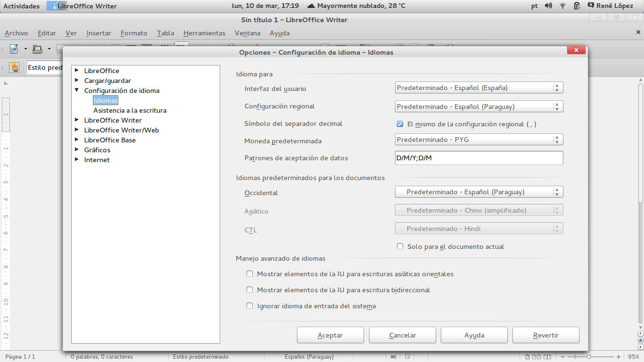644x362 pixels.
Task: Click the 95% zoom level value
Action: click(634, 357)
